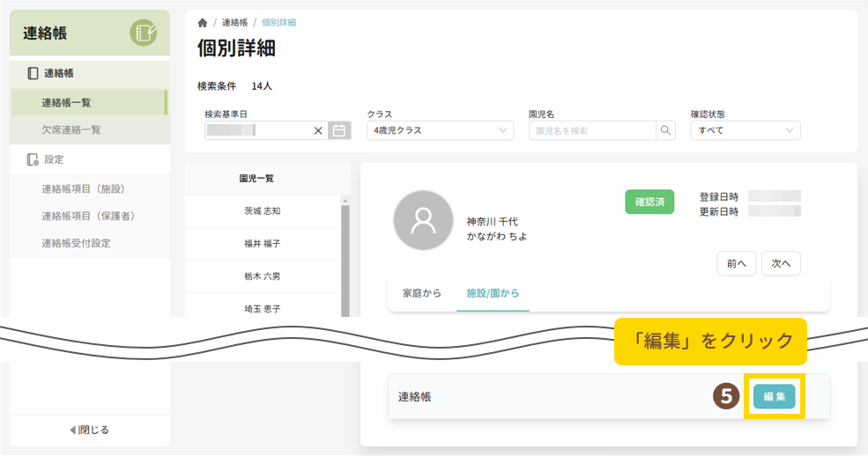This screenshot has width=868, height=456.
Task: Click the 編集 button
Action: (774, 397)
